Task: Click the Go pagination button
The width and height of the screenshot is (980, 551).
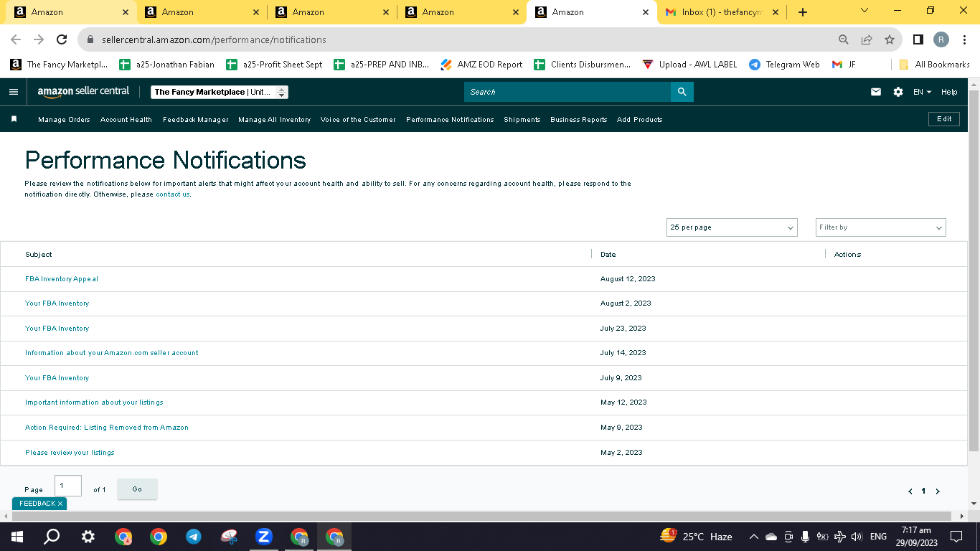Action: point(137,489)
